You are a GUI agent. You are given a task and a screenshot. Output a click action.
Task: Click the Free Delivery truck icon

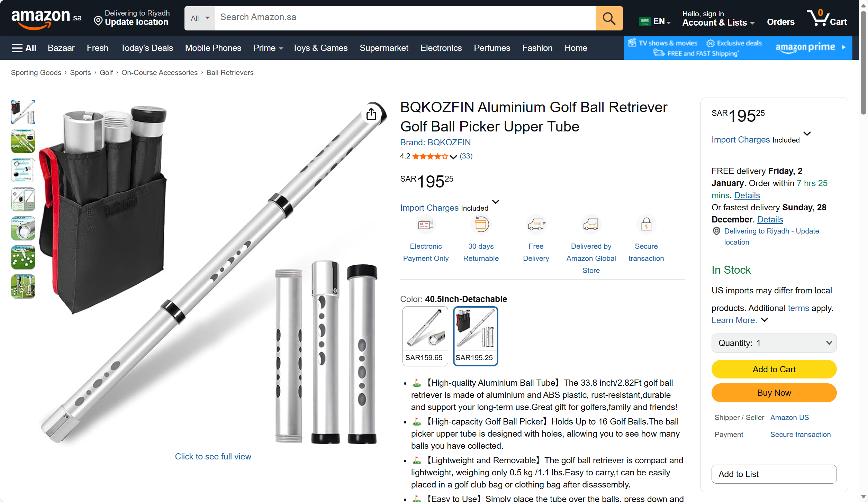click(536, 225)
